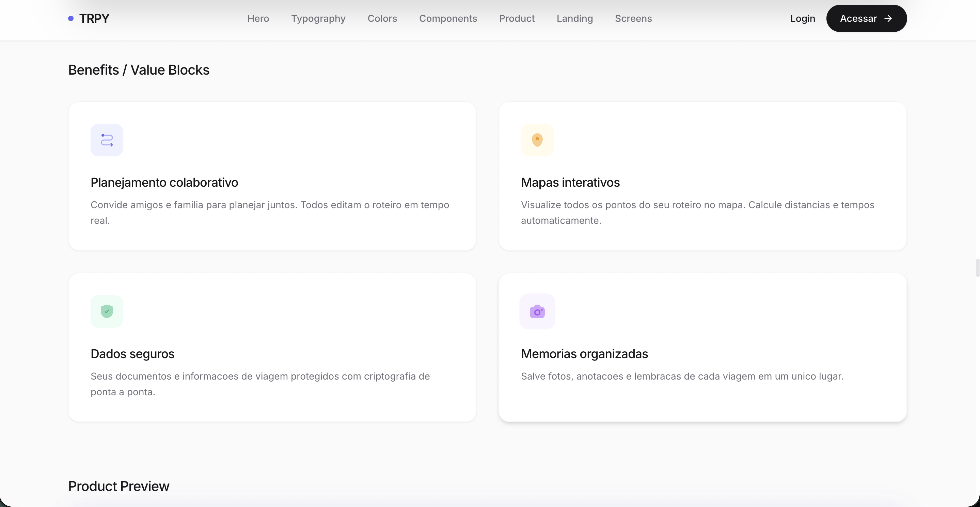Click the orange map pin icon
The image size is (980, 507).
[537, 140]
